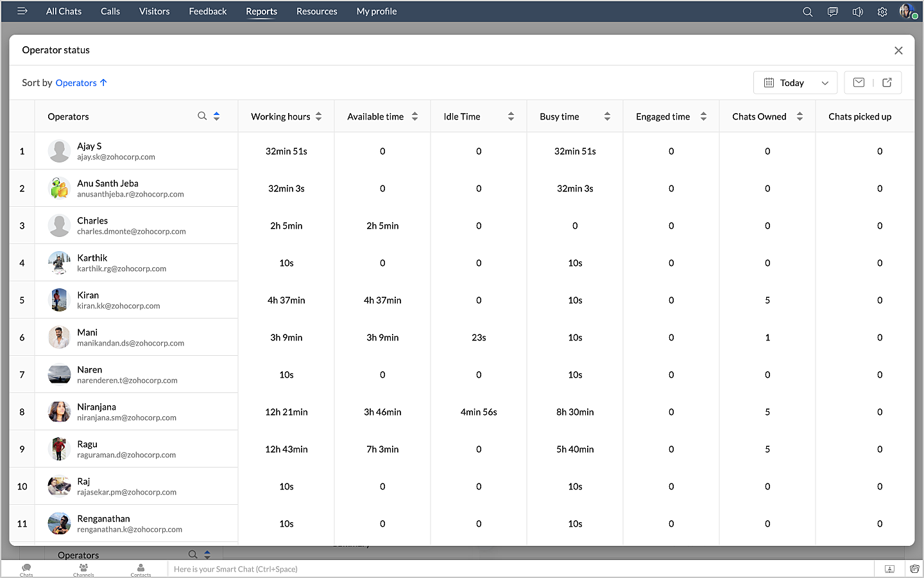Toggle sort on Chats Owned column
This screenshot has width=924, height=578.
(x=800, y=116)
